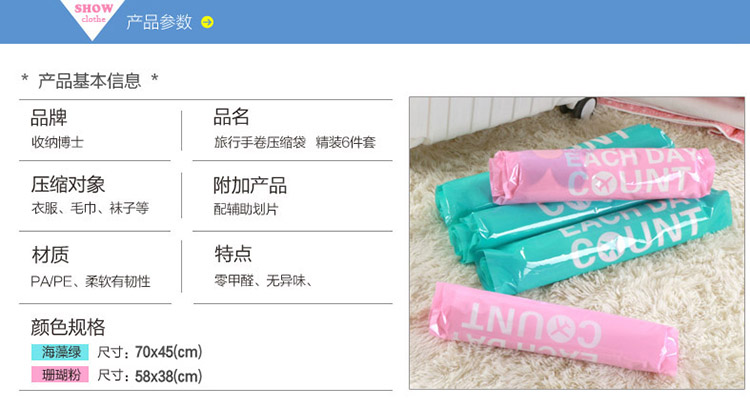The height and width of the screenshot is (409, 750).
Task: Click the 特点 heading
Action: click(x=233, y=254)
